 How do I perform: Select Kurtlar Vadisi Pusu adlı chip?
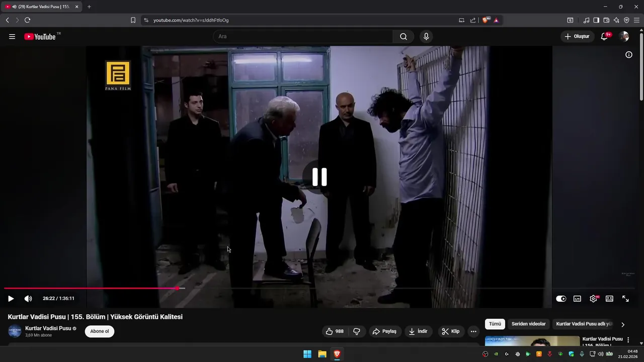tap(584, 324)
